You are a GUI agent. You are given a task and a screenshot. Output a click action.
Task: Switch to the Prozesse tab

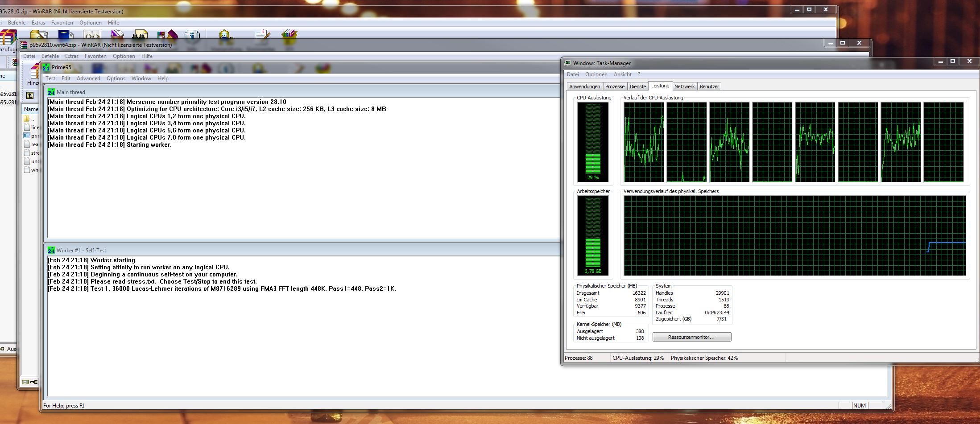click(x=615, y=86)
